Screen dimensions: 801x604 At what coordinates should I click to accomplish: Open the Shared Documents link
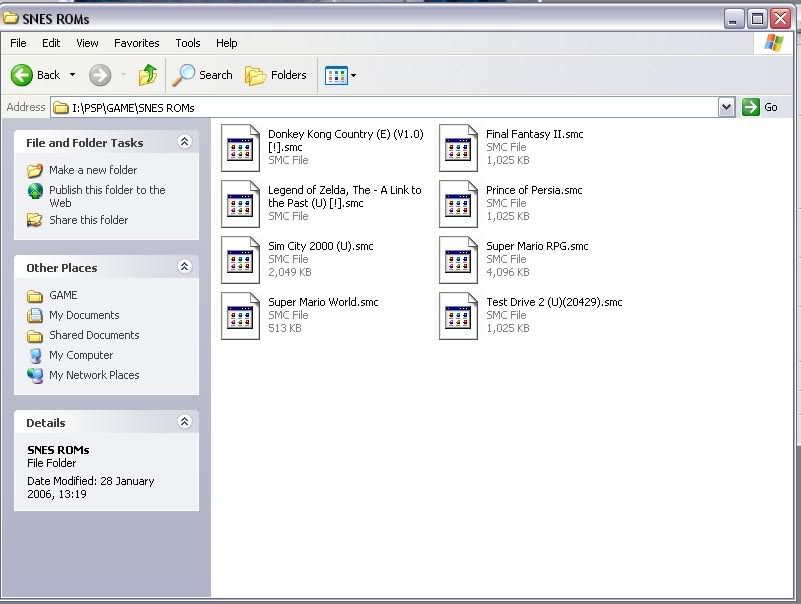click(x=94, y=335)
